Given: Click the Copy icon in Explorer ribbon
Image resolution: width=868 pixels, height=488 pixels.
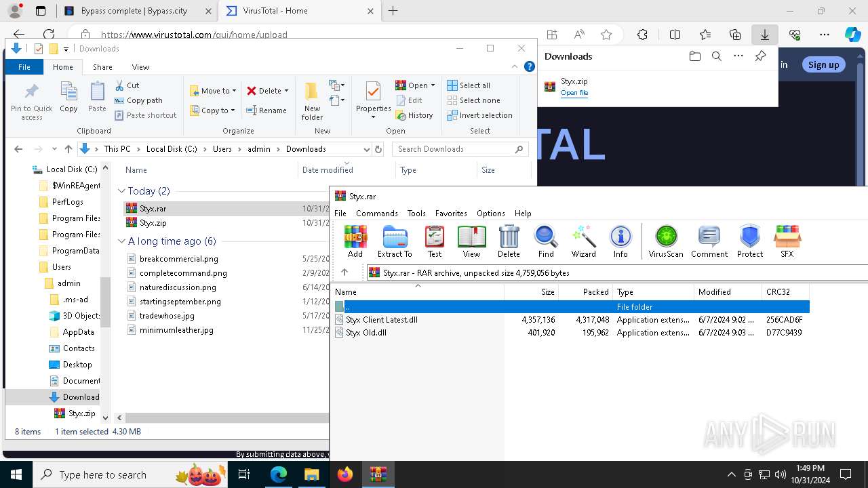Looking at the screenshot, I should tap(68, 97).
